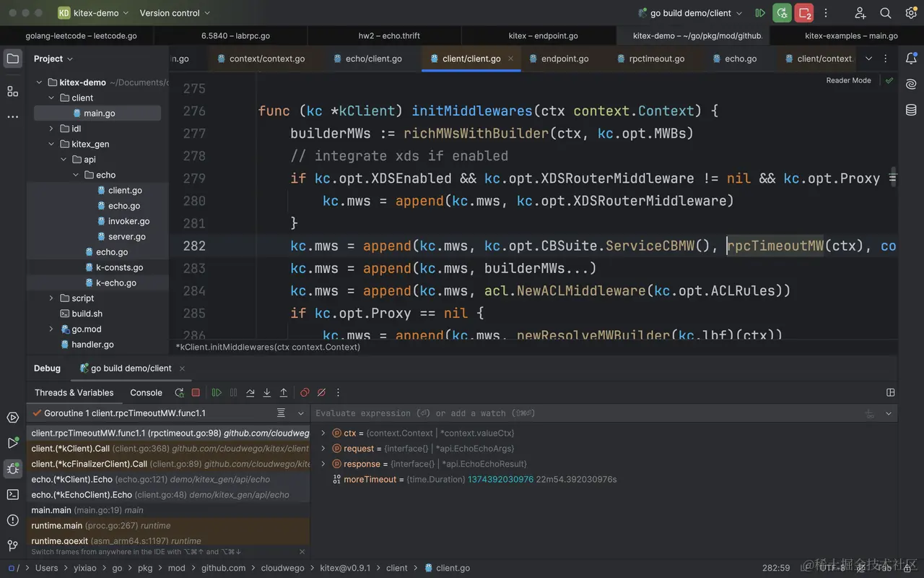Click cloudwego in the bottom breadcrumb path

pyautogui.click(x=282, y=568)
